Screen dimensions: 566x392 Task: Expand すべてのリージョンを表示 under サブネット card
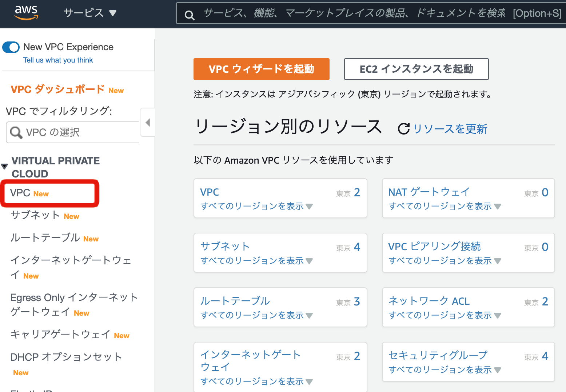pos(256,261)
